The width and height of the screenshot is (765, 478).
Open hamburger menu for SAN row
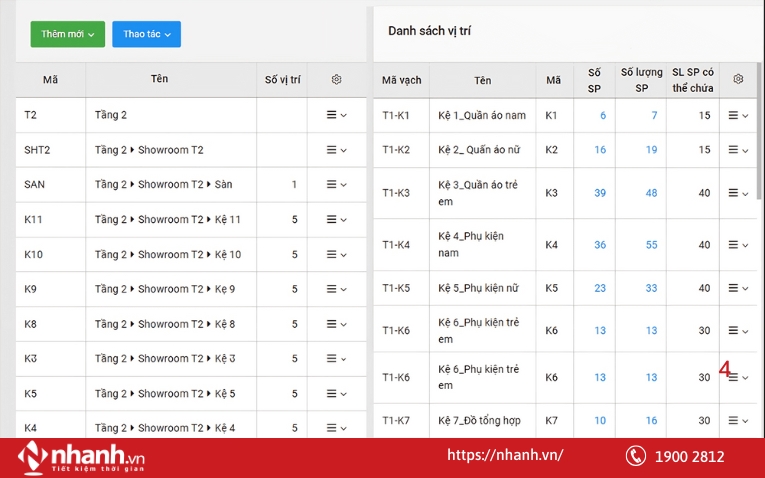pos(336,185)
